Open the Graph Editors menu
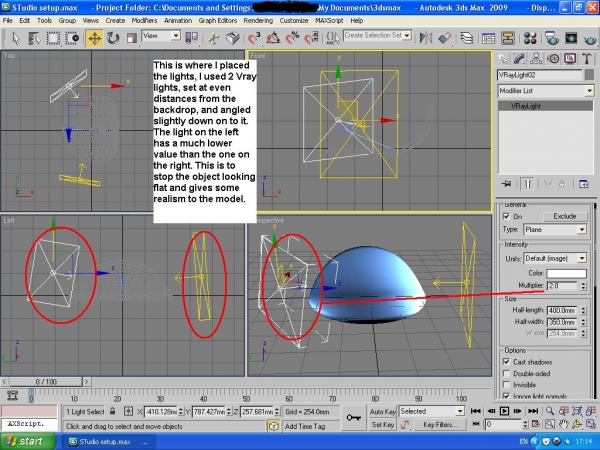Viewport: 600px width, 450px height. [x=218, y=21]
